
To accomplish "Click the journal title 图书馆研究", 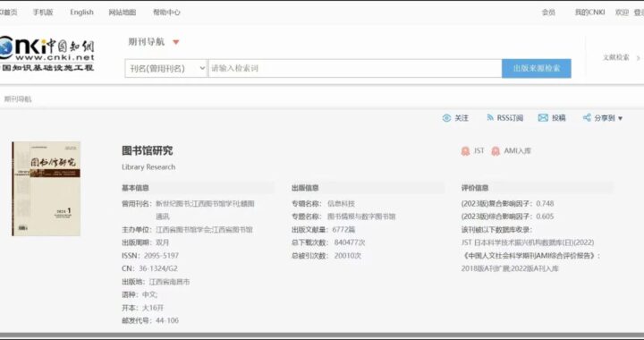I will (x=148, y=150).
